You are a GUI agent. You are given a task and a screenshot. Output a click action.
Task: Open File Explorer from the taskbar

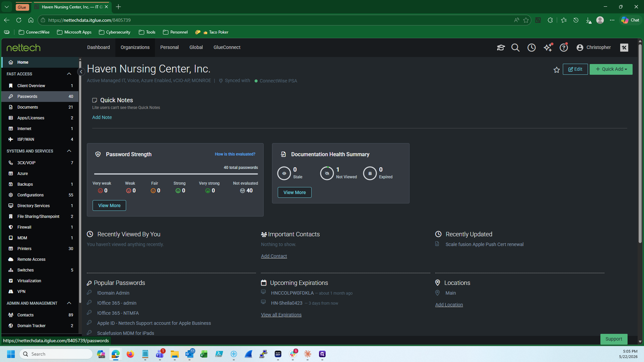point(174,354)
